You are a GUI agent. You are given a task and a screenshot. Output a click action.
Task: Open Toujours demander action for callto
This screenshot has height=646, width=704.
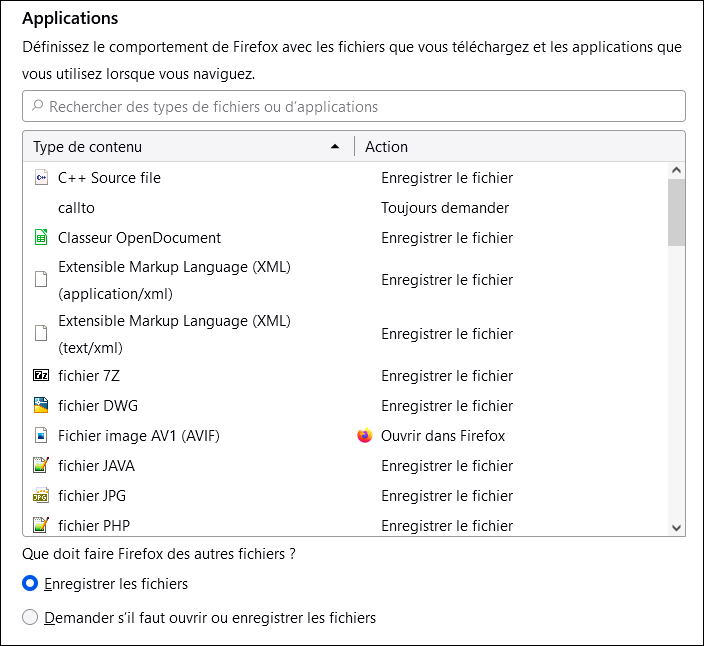click(x=445, y=208)
